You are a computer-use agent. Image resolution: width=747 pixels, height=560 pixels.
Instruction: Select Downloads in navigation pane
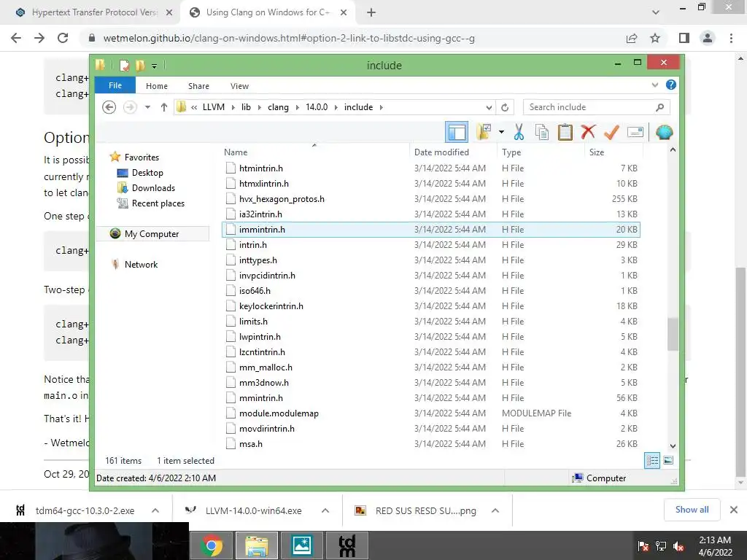click(x=153, y=187)
